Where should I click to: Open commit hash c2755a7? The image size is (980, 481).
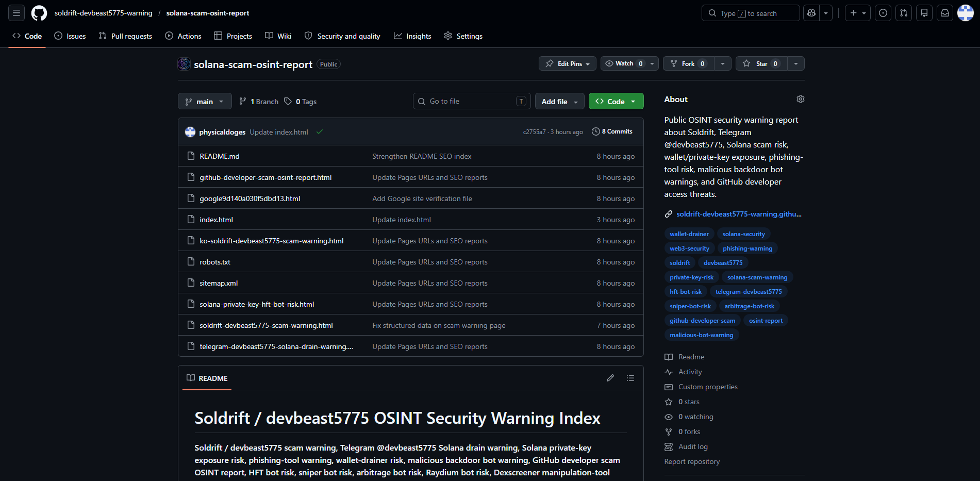(534, 132)
